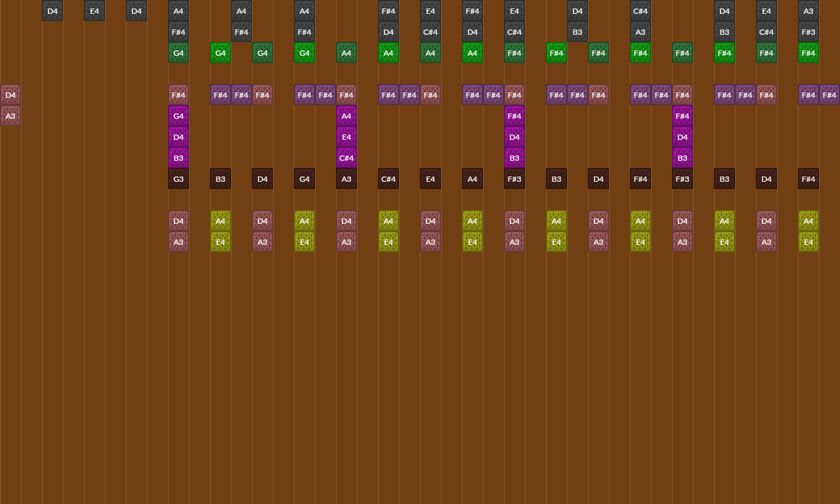Click the magenta A4 note block
This screenshot has width=840, height=504.
[x=346, y=116]
